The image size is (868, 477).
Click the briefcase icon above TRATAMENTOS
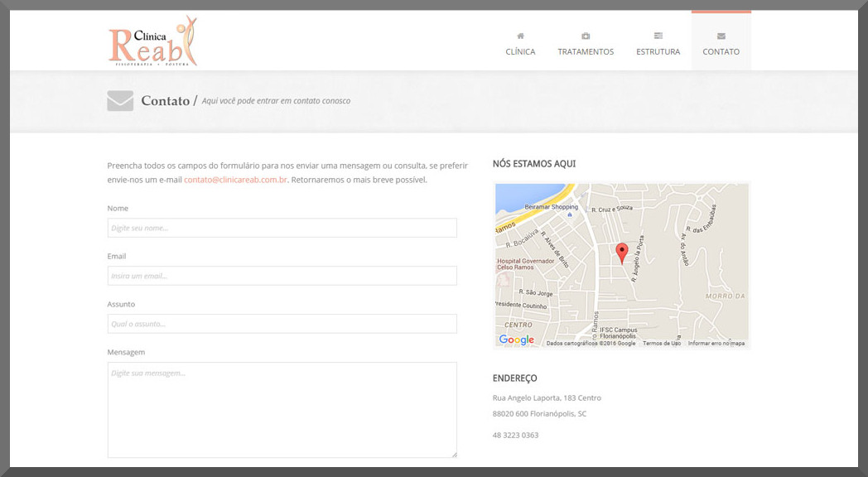pos(586,36)
